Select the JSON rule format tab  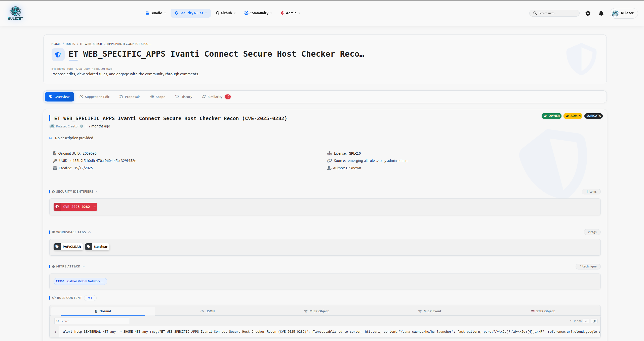pos(208,311)
